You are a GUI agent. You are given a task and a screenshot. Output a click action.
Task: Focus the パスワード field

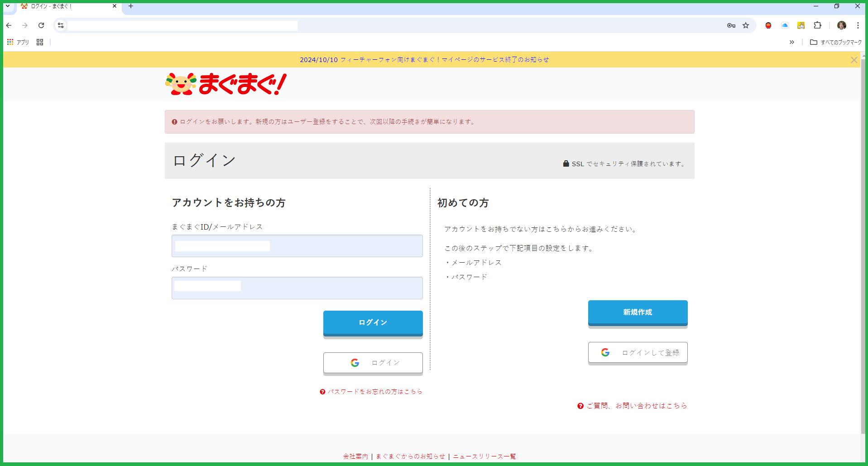297,288
